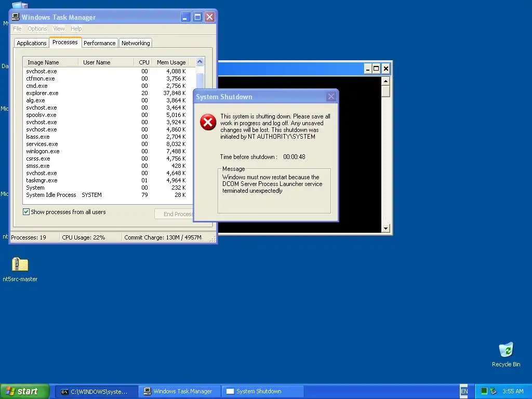Select the Processes tab
The width and height of the screenshot is (532, 399).
click(x=65, y=42)
